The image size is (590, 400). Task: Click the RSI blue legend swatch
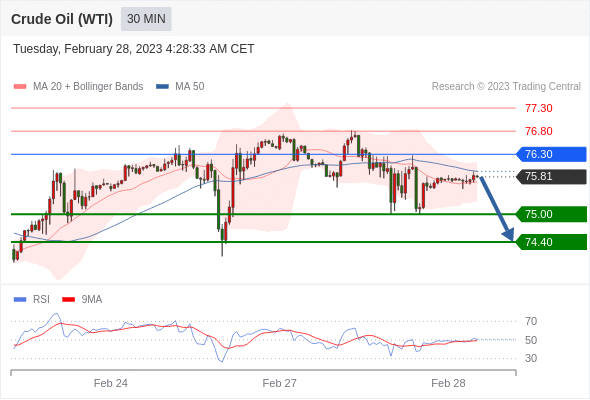coord(20,300)
